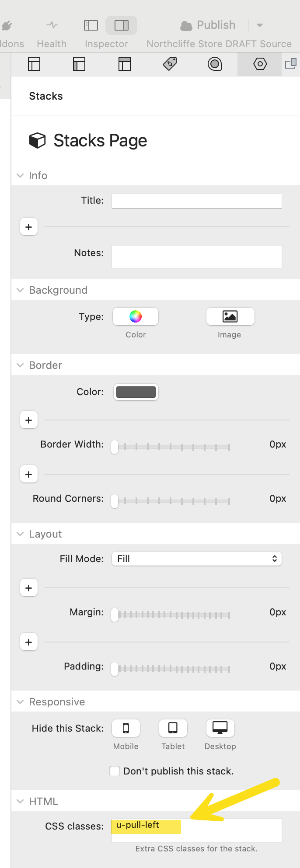Open the Publish options dropdown arrow

(x=260, y=25)
